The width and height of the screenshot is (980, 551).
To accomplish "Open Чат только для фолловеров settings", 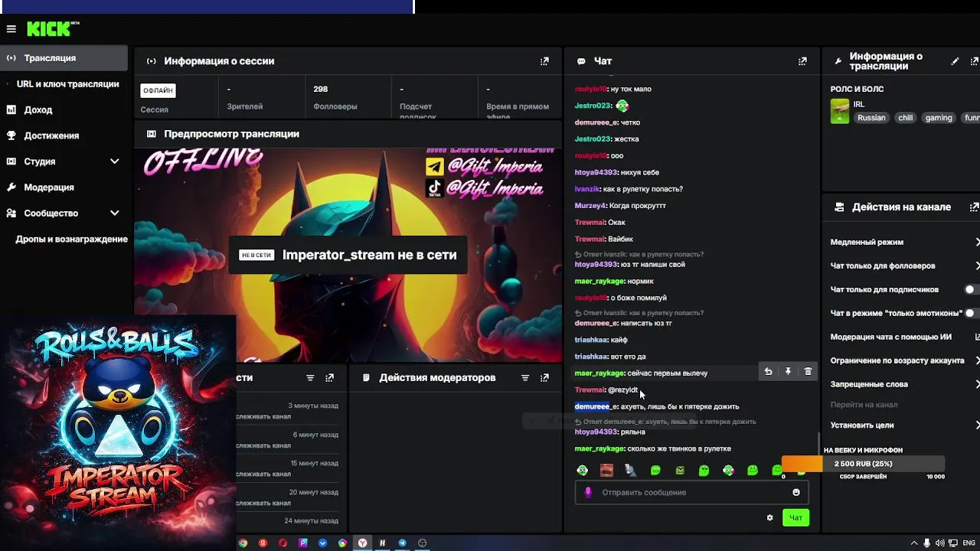I will coord(903,266).
